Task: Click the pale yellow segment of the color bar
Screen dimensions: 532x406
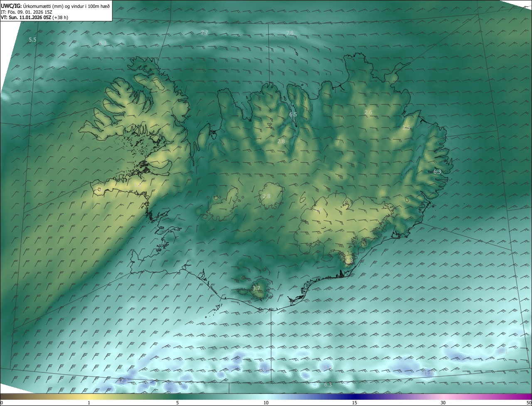Action: click(89, 397)
